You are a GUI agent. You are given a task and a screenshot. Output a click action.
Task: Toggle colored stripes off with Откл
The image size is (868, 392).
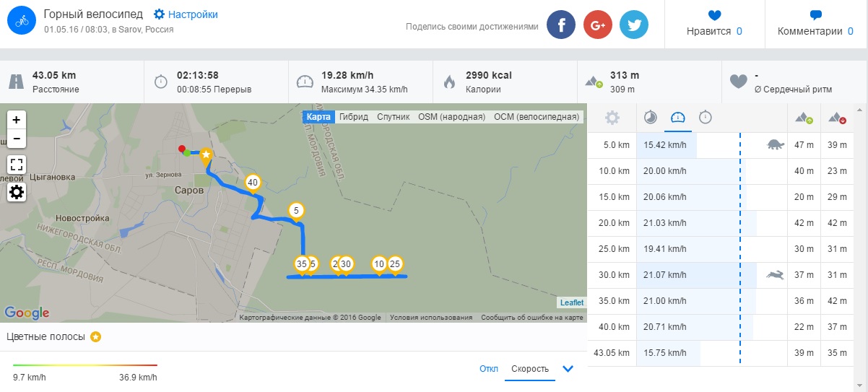[488, 369]
